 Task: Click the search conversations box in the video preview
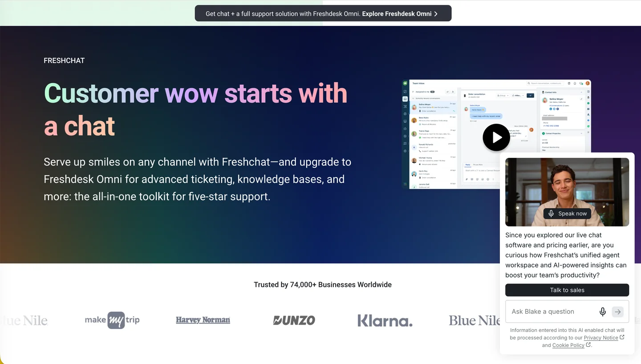point(545,83)
